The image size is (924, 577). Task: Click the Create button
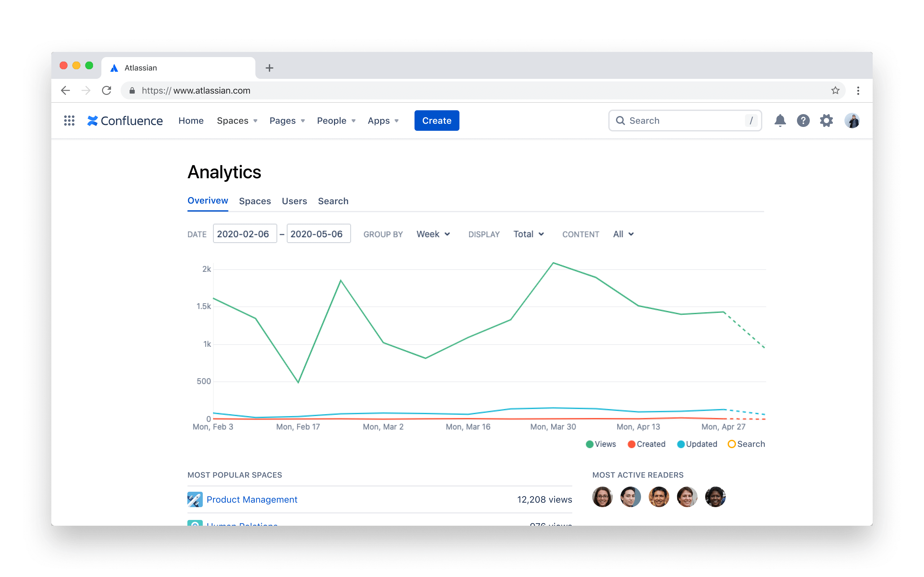point(436,120)
